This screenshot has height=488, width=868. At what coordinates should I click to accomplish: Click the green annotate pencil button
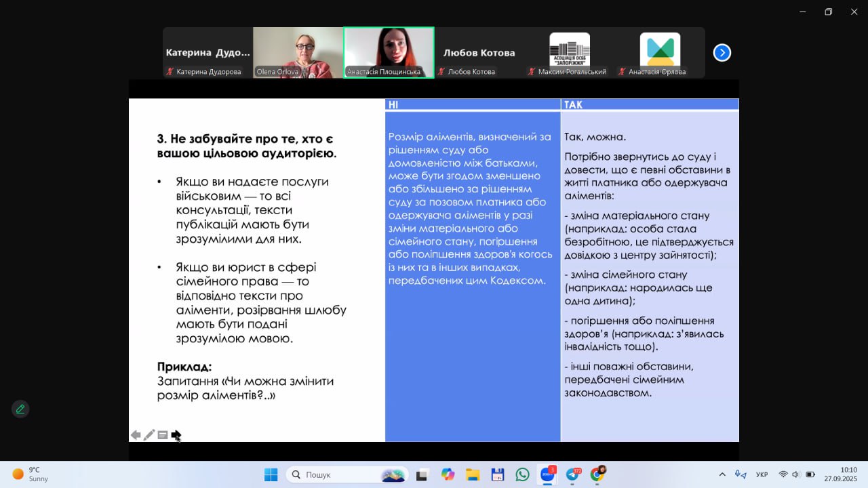[20, 409]
